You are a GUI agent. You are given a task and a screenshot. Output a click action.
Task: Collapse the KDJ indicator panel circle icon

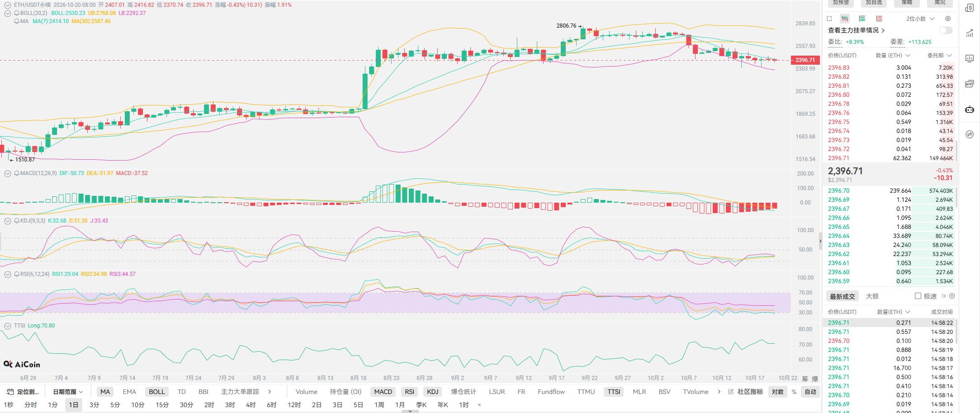point(8,221)
